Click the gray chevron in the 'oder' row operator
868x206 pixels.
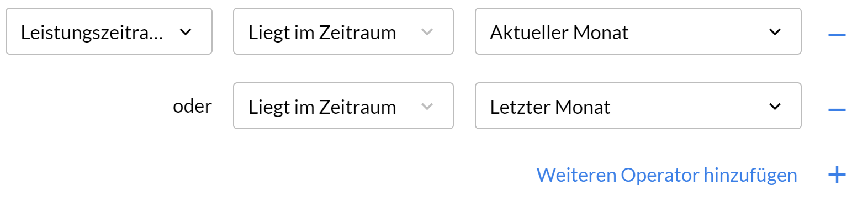[427, 107]
